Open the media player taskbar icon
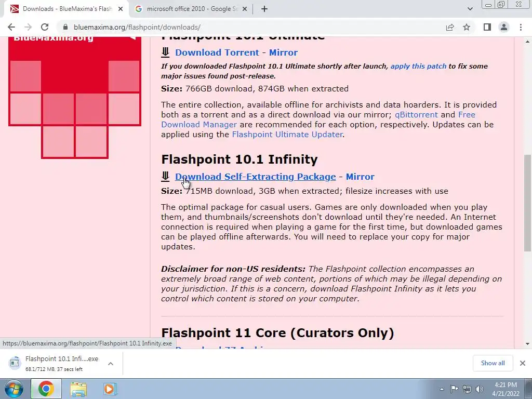 109,389
